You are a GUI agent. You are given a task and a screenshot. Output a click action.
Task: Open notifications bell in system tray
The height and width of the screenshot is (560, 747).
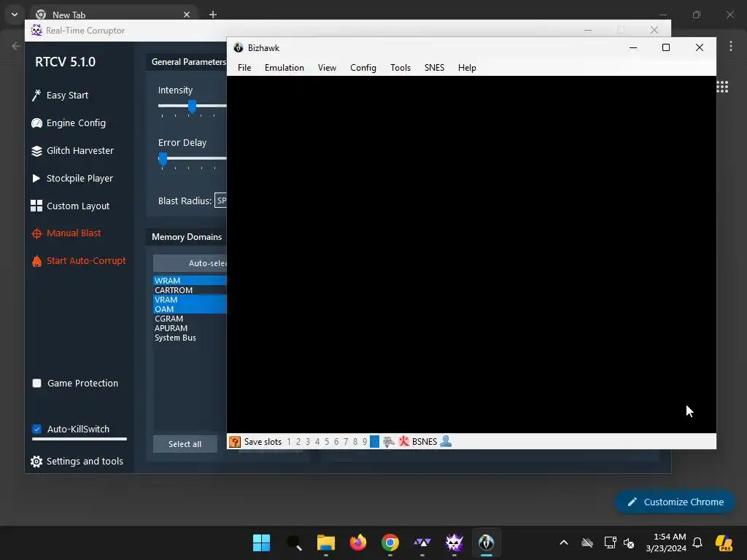coord(697,542)
